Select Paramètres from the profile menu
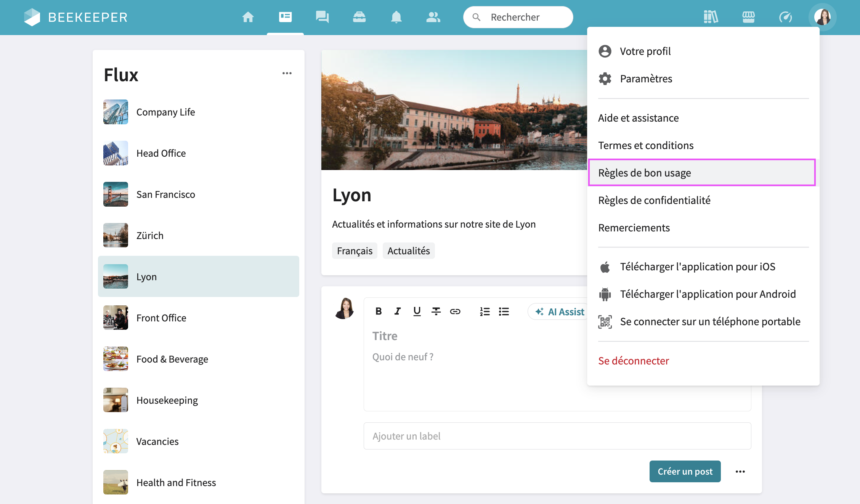 pyautogui.click(x=646, y=79)
